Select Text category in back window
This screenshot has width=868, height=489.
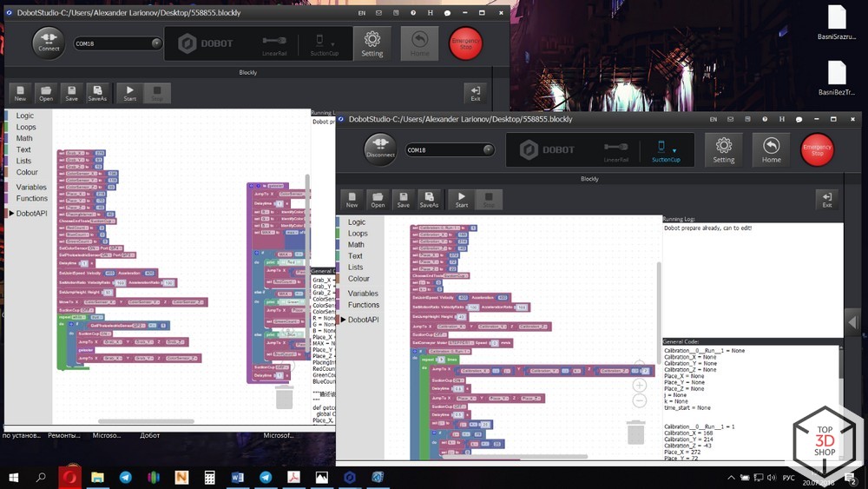23,149
